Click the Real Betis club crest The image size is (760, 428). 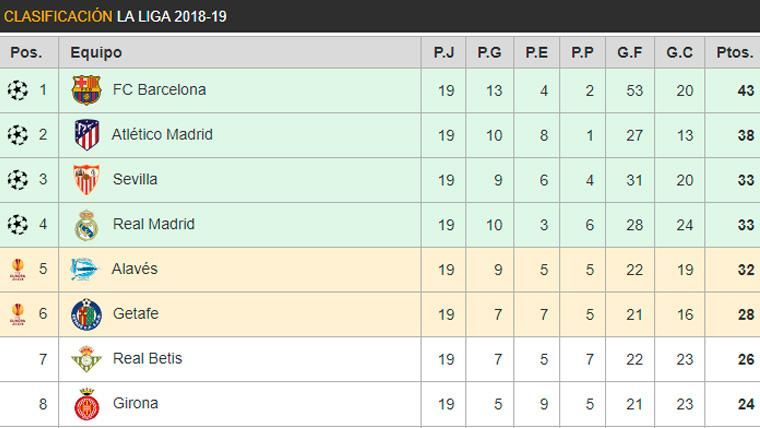[x=87, y=359]
